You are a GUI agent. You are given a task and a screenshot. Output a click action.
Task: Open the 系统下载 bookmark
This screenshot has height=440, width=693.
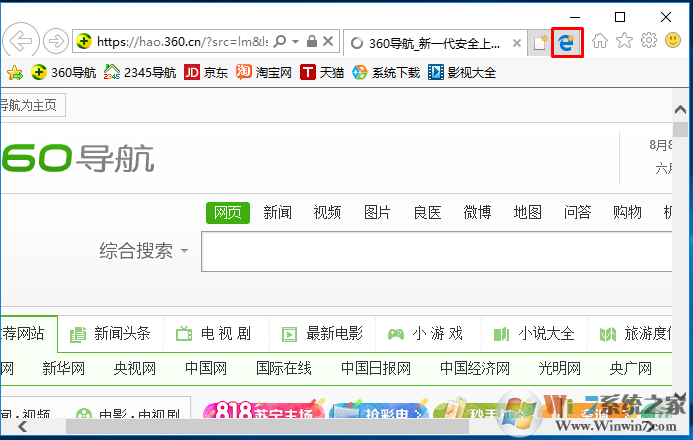(x=386, y=72)
